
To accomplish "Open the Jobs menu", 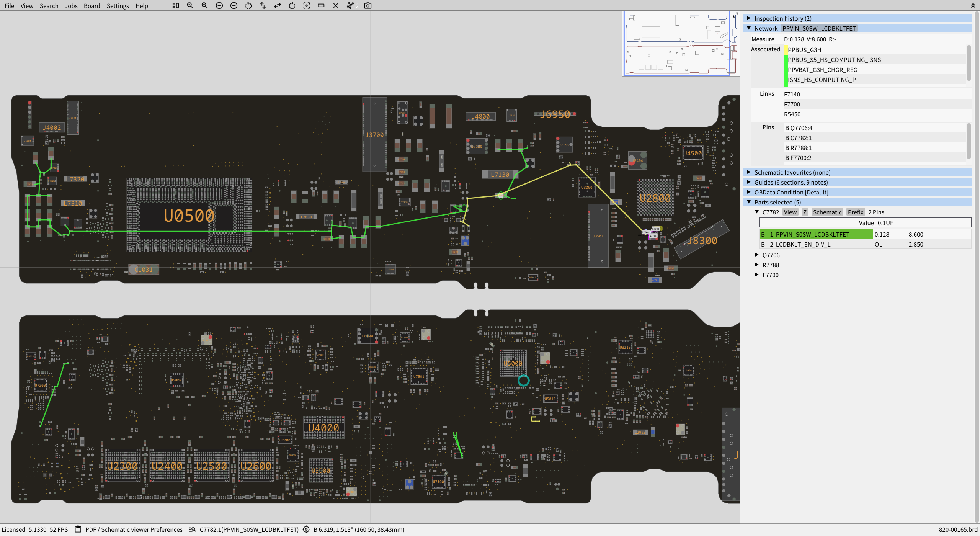I will [71, 6].
